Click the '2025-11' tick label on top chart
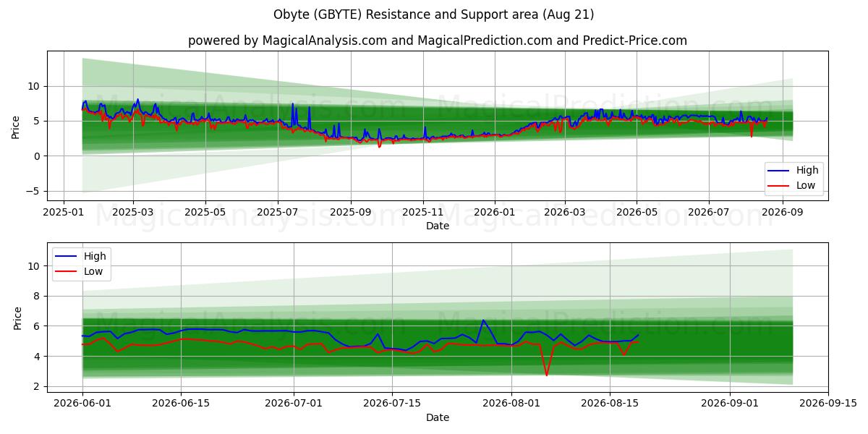868x434 pixels. tap(423, 213)
